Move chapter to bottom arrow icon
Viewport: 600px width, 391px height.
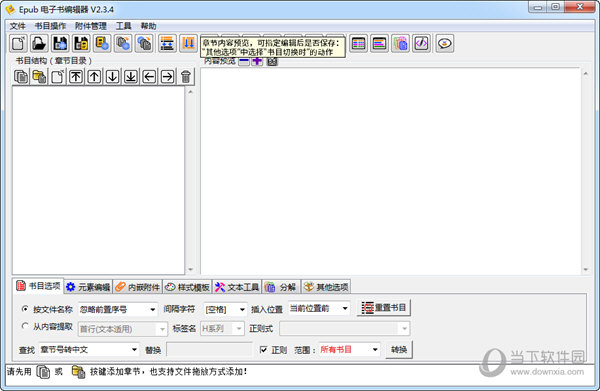pyautogui.click(x=131, y=77)
